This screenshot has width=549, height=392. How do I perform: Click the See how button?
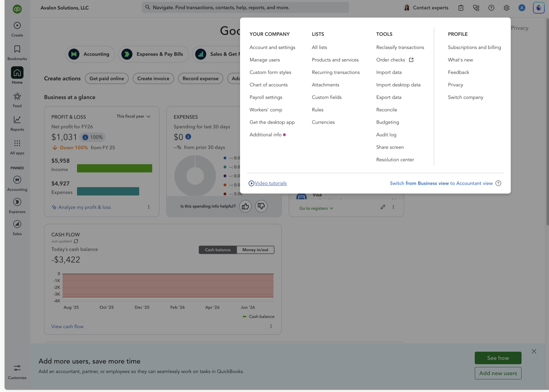[x=498, y=358]
